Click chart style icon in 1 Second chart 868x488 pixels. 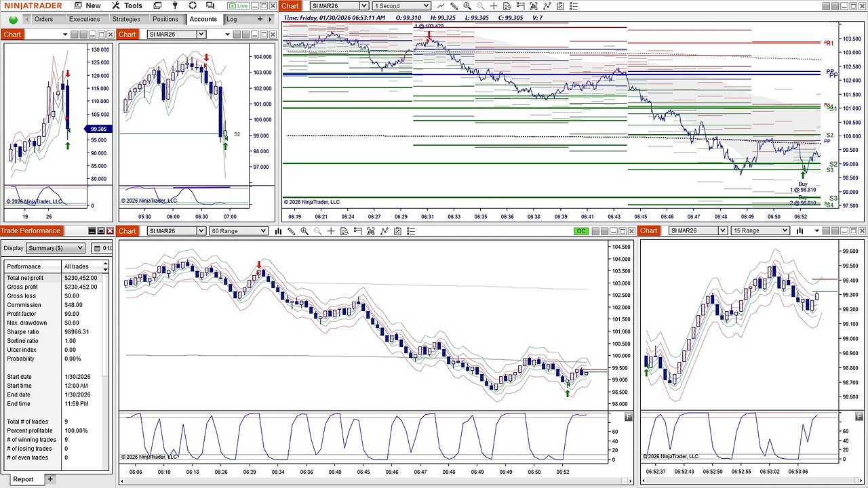441,5
